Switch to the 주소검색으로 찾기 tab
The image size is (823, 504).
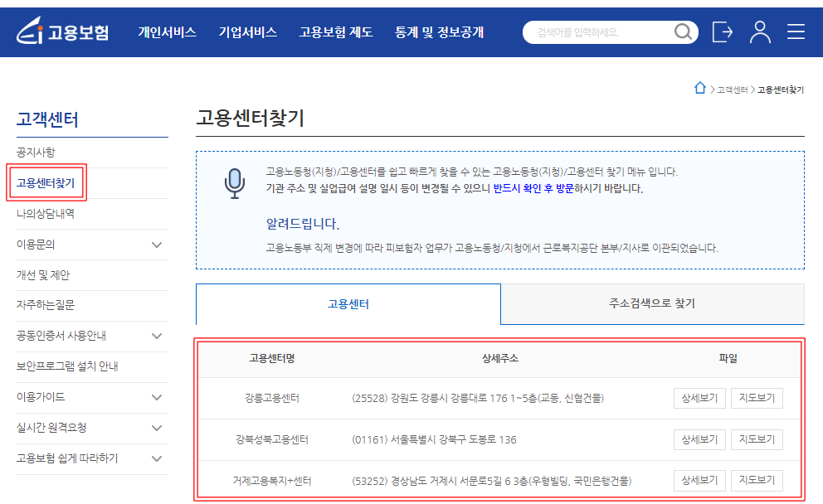click(651, 303)
